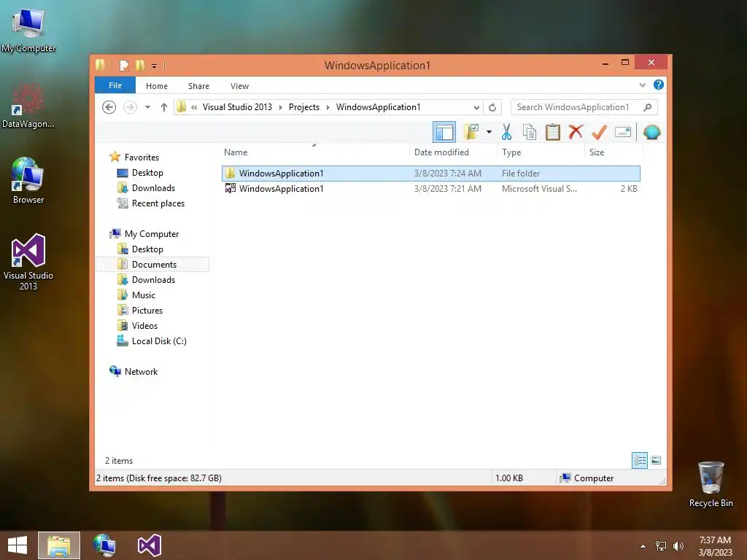Click Projects in the address path
The height and width of the screenshot is (560, 747).
click(304, 107)
